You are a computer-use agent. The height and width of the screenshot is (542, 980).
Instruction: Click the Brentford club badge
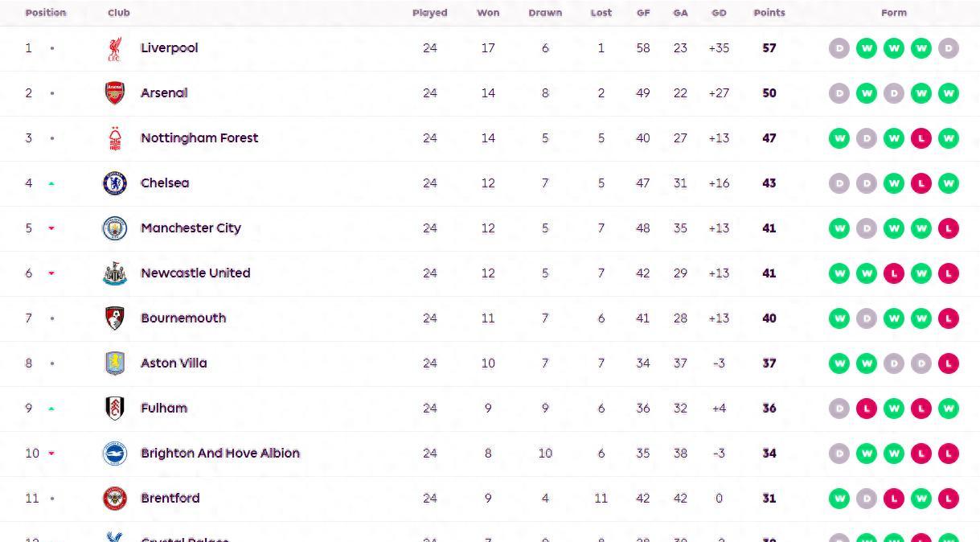(x=115, y=499)
